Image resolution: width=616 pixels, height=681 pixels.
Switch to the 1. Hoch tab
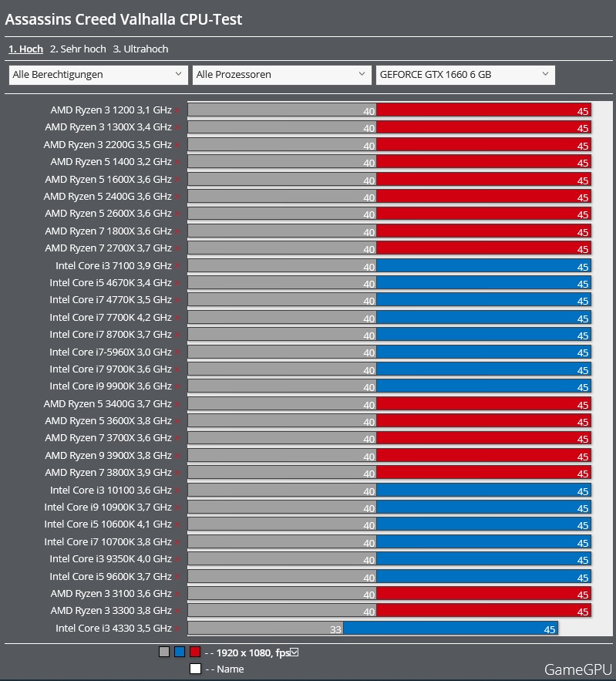click(x=25, y=49)
